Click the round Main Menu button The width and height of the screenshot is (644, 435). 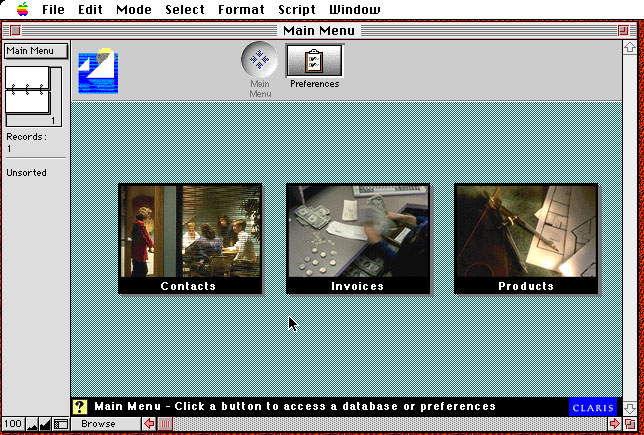[x=259, y=60]
